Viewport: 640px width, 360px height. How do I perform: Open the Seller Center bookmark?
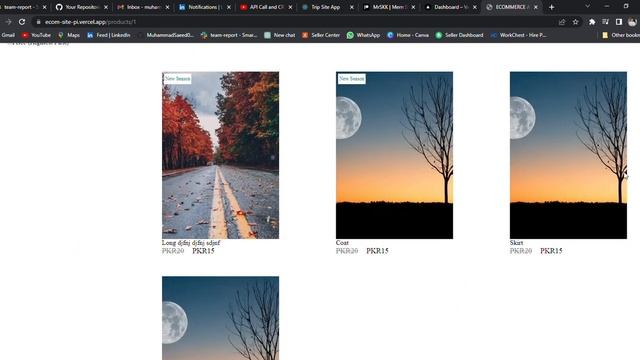321,35
